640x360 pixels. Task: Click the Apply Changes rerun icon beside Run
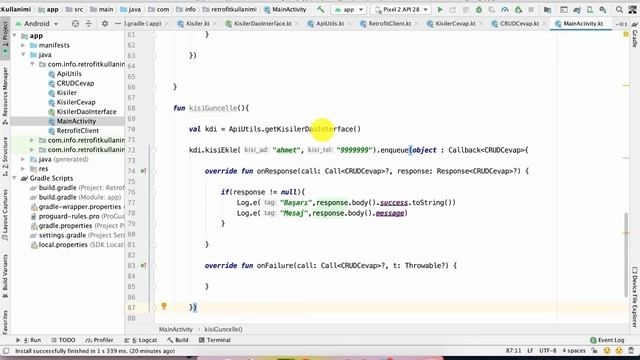tap(453, 9)
